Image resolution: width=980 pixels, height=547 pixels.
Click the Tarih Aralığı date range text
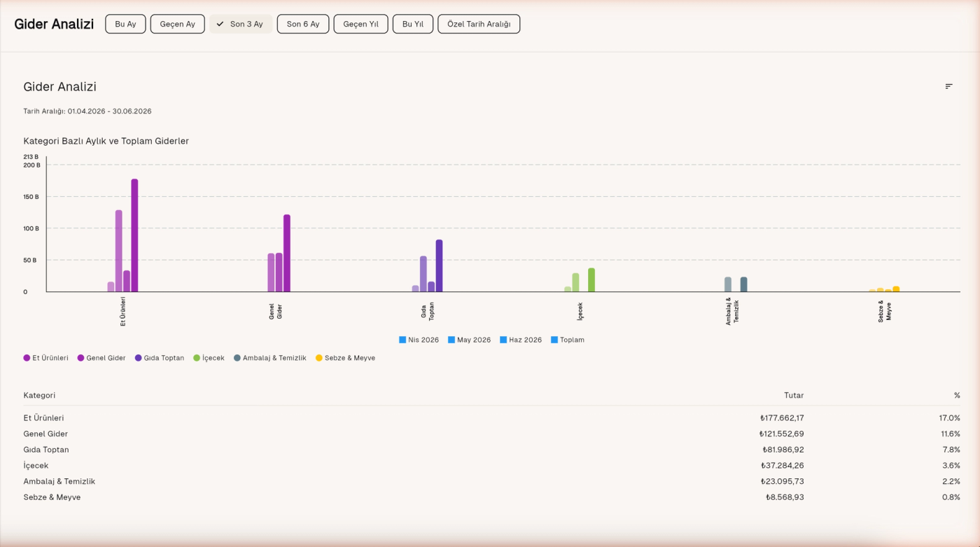(87, 111)
